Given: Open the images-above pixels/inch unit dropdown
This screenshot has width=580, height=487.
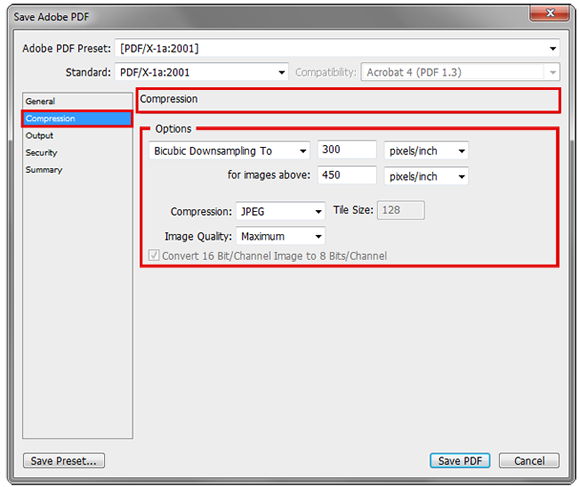Looking at the screenshot, I should (x=426, y=176).
